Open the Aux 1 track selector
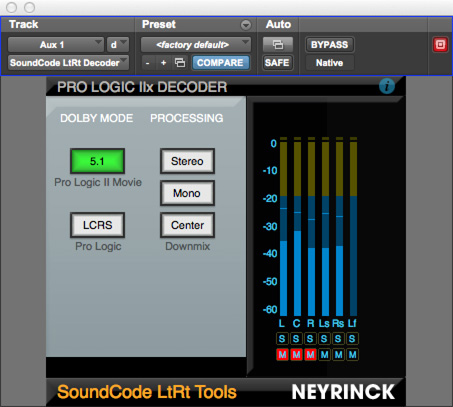Screen dimensions: 453x407 click(56, 45)
